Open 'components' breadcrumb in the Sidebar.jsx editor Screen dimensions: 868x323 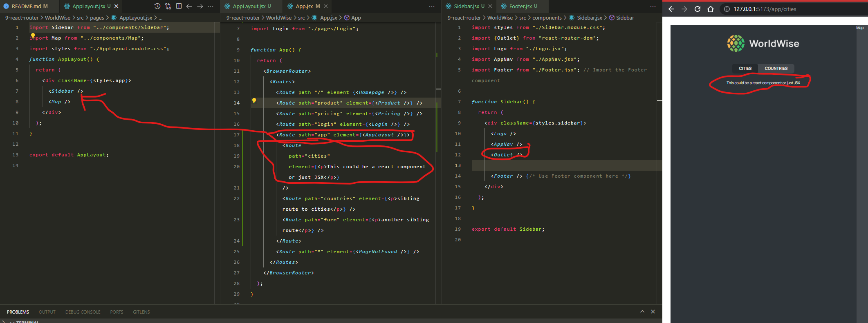tap(547, 18)
